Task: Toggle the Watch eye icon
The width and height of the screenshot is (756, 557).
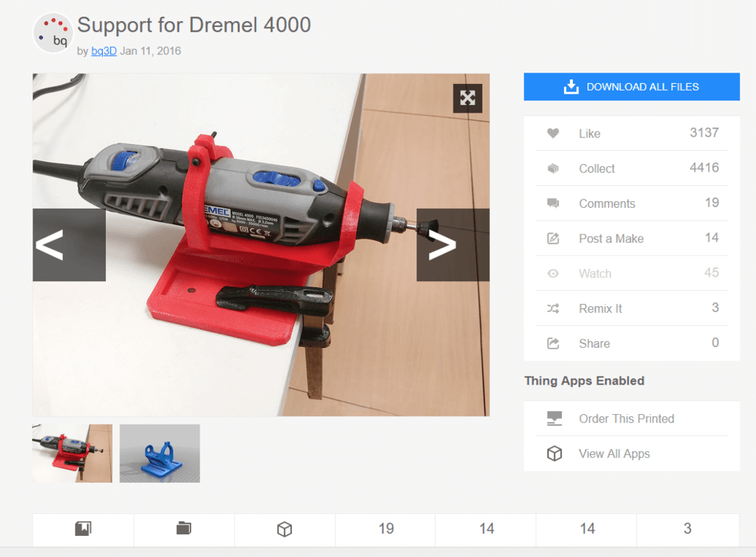Action: [x=553, y=274]
